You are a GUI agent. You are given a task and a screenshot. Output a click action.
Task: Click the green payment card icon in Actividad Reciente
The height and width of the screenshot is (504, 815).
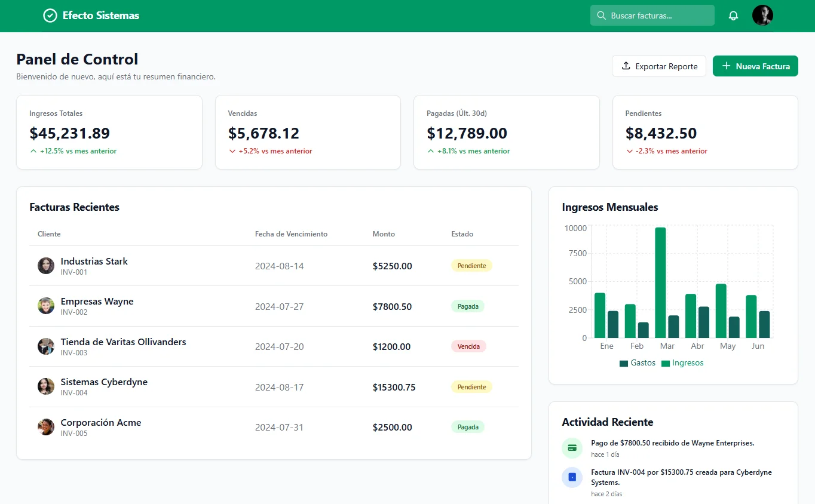pos(572,447)
